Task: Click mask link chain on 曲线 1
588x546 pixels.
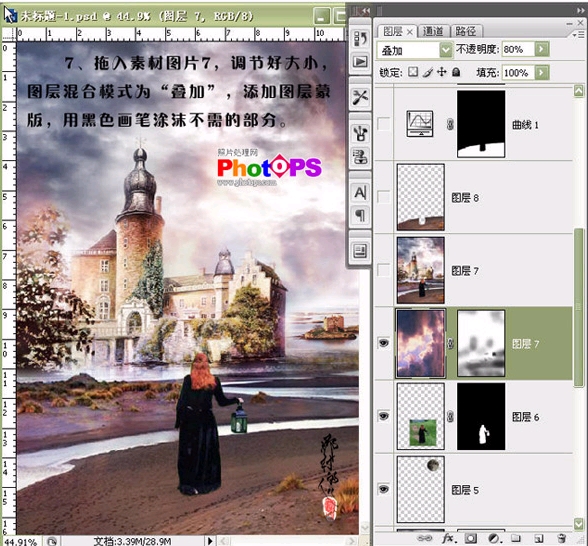Action: click(x=450, y=124)
